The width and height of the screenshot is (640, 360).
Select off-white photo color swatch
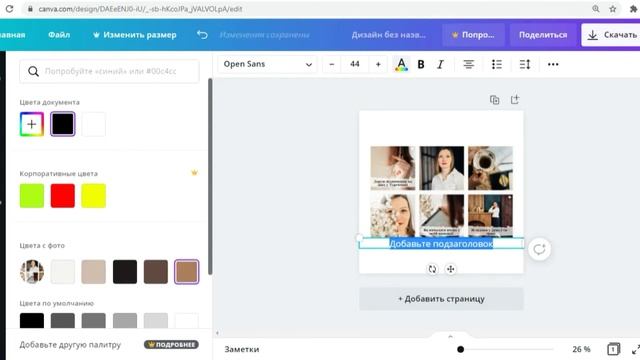pyautogui.click(x=63, y=271)
